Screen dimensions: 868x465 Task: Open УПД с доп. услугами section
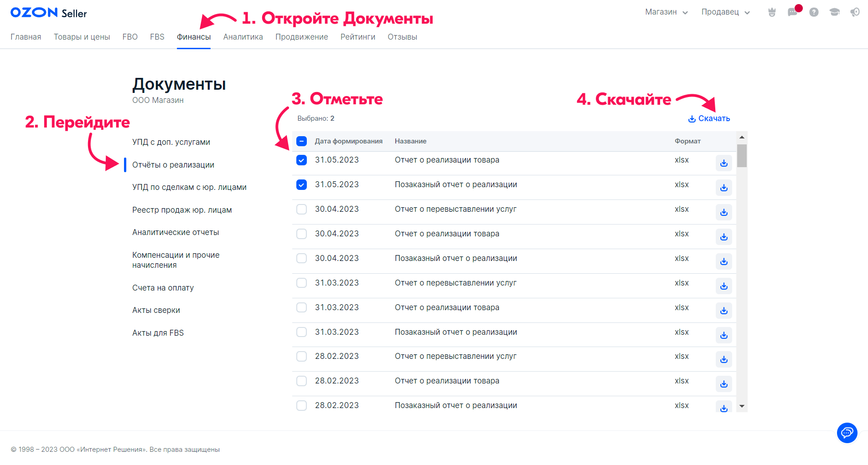coord(171,142)
